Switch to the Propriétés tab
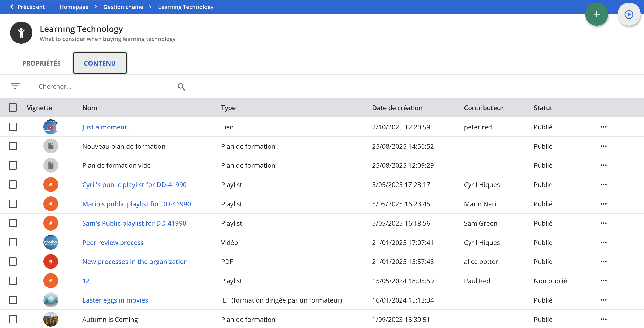The image size is (644, 328). coord(41,63)
